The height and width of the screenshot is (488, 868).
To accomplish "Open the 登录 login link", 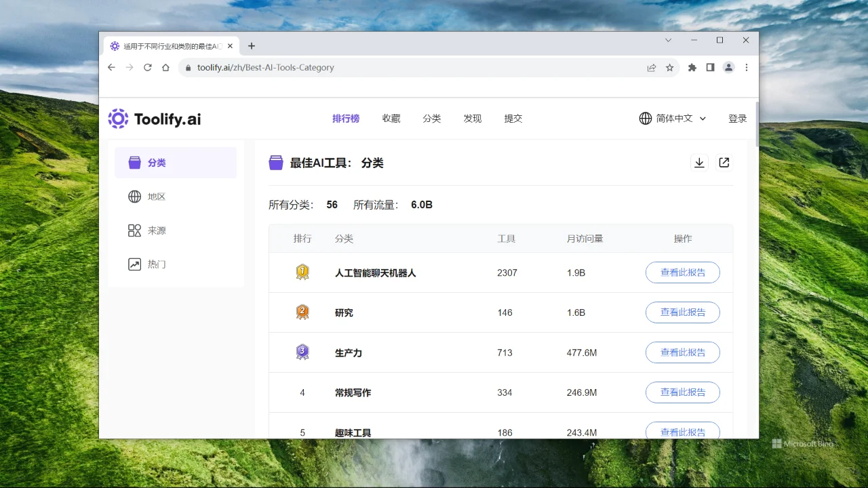I will [738, 118].
